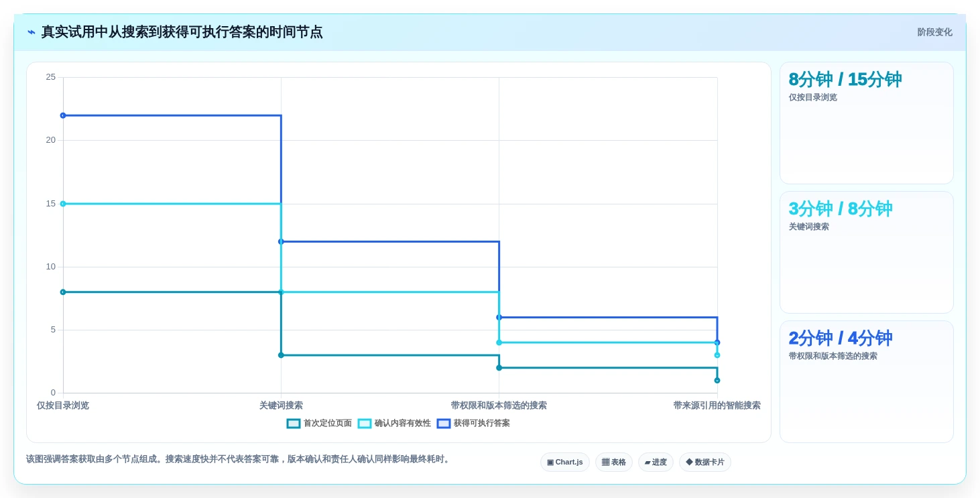980x498 pixels.
Task: Click the y-axis label 10
Action: (x=51, y=267)
